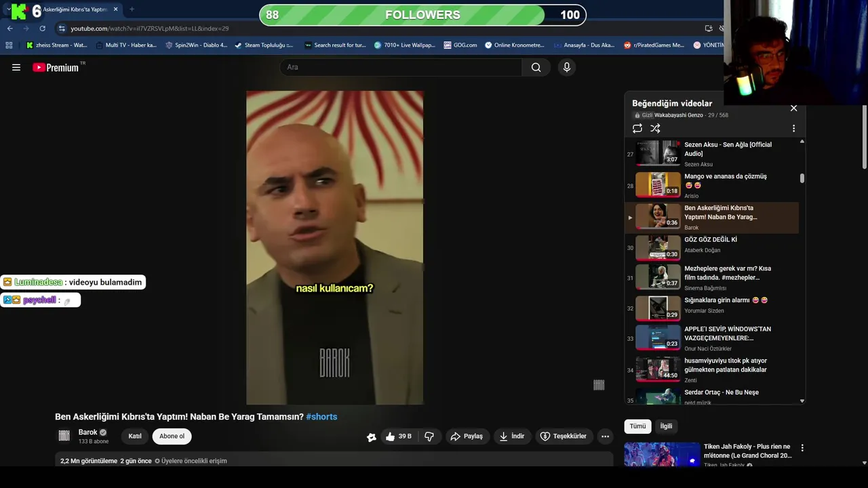
Task: Open Spin2Win Diablo 4 bookmark
Action: click(x=197, y=45)
